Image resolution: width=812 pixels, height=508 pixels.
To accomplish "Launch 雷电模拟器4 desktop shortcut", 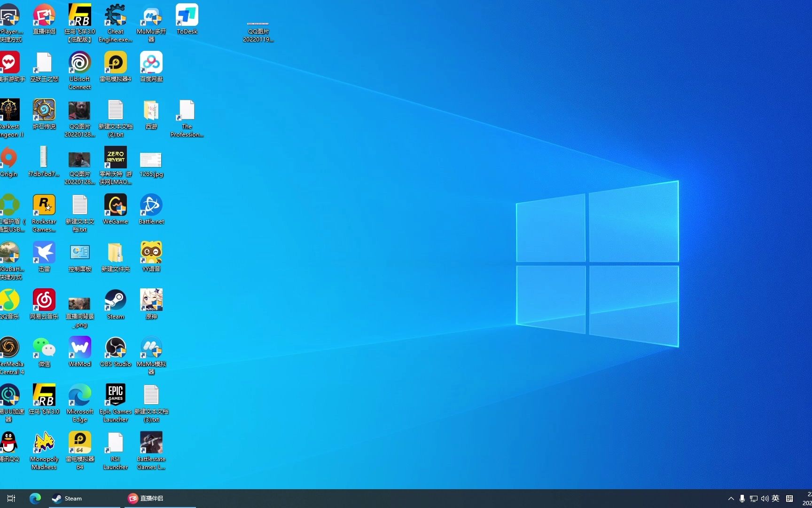I will point(116,66).
